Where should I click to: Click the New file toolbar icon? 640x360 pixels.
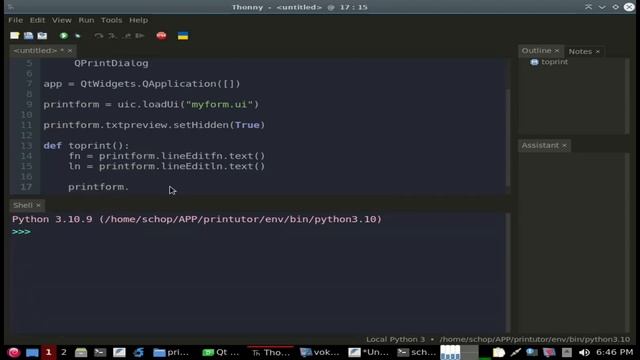[x=15, y=36]
